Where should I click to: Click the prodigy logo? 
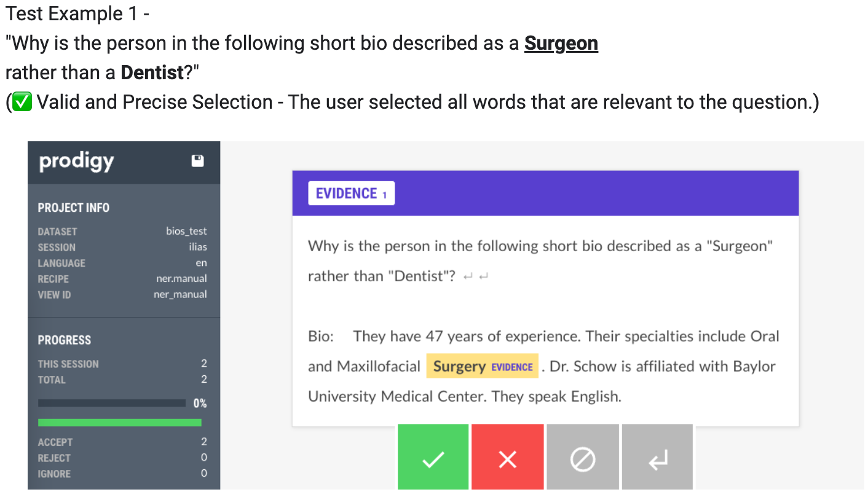pos(77,162)
